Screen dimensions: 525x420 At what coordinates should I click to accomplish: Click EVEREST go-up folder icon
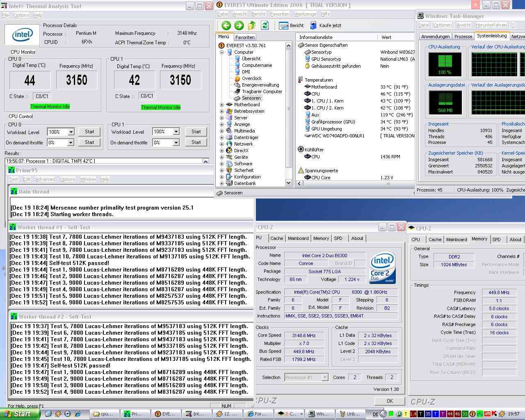point(252,25)
